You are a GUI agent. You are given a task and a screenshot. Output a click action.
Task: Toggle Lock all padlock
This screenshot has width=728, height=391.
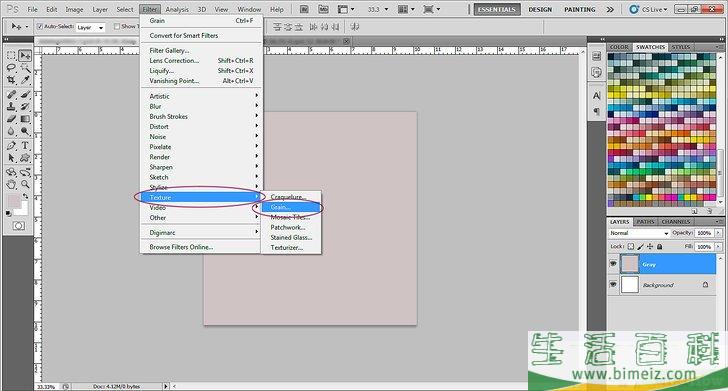tap(659, 247)
